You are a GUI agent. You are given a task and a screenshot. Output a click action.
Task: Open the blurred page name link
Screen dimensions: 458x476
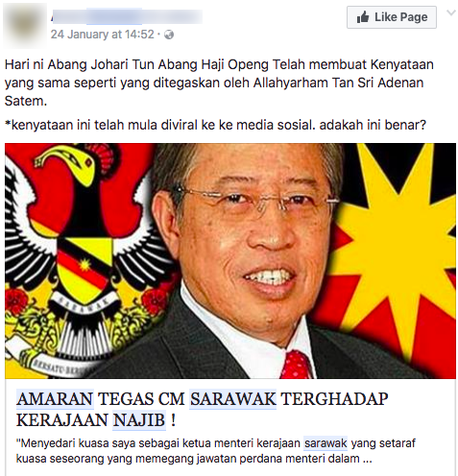pyautogui.click(x=127, y=16)
